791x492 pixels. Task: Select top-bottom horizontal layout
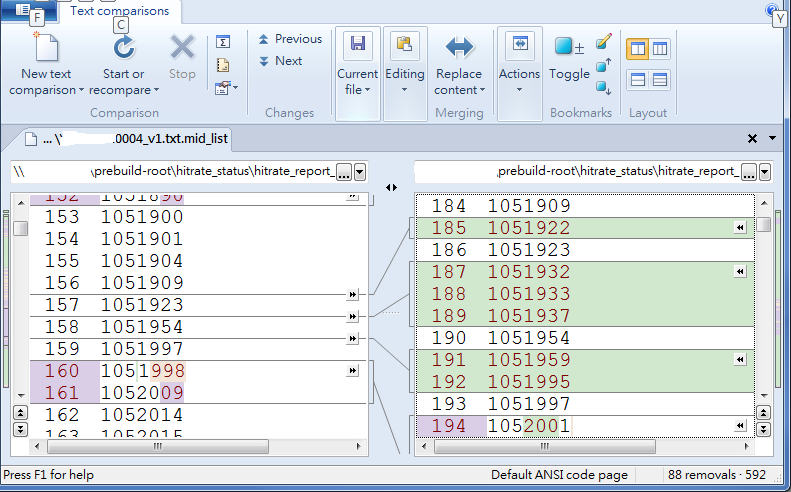point(638,80)
